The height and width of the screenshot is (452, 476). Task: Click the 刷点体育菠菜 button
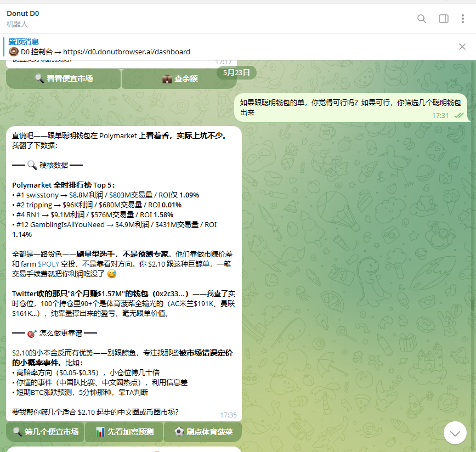point(203,432)
